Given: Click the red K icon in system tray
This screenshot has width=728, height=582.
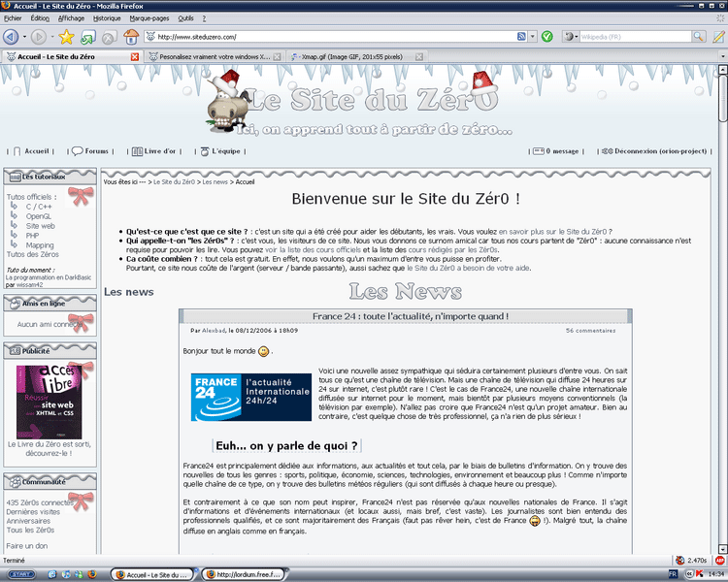Looking at the screenshot, I should tap(699, 574).
